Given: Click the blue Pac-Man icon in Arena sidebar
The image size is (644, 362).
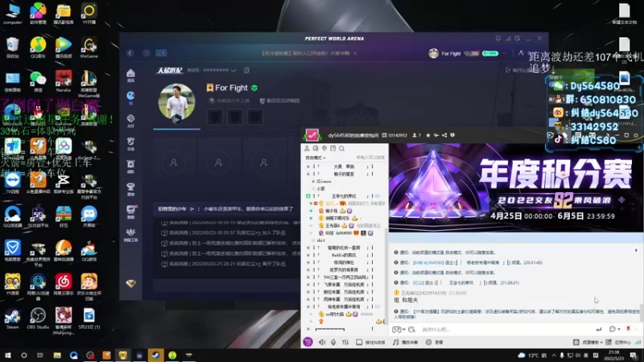Looking at the screenshot, I should coord(130,96).
